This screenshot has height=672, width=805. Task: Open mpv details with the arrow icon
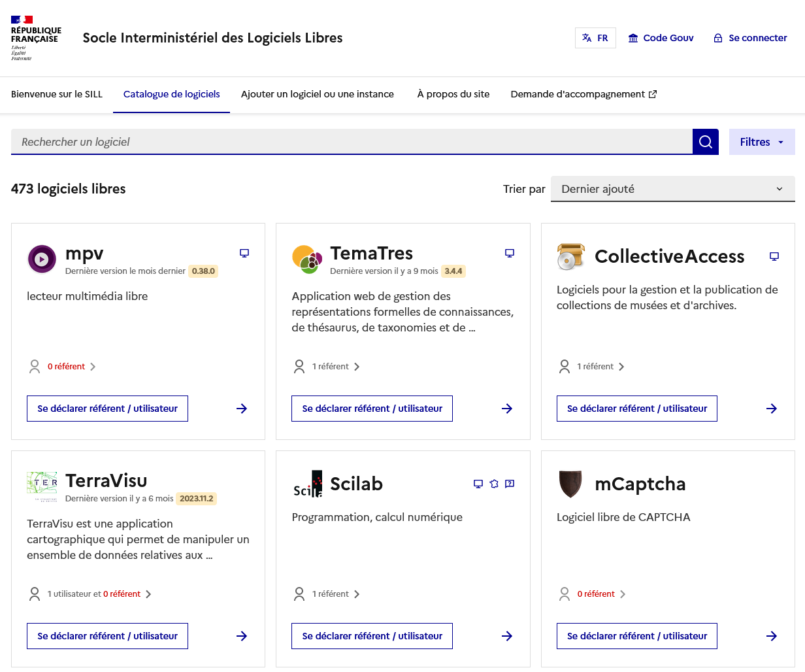(x=242, y=409)
